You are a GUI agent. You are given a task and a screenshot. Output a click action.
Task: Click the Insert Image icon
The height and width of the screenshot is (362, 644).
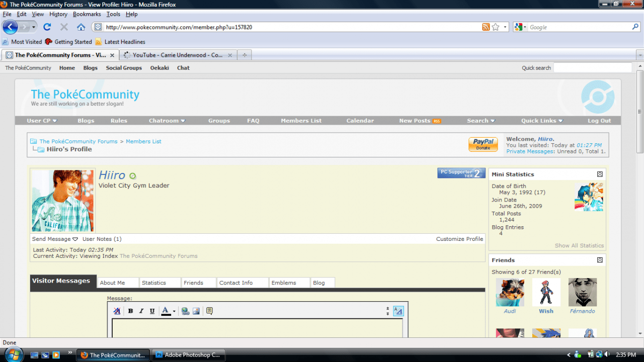tap(196, 311)
